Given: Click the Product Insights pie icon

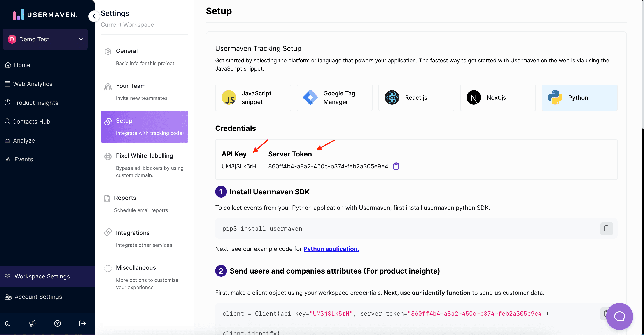Looking at the screenshot, I should tap(7, 103).
